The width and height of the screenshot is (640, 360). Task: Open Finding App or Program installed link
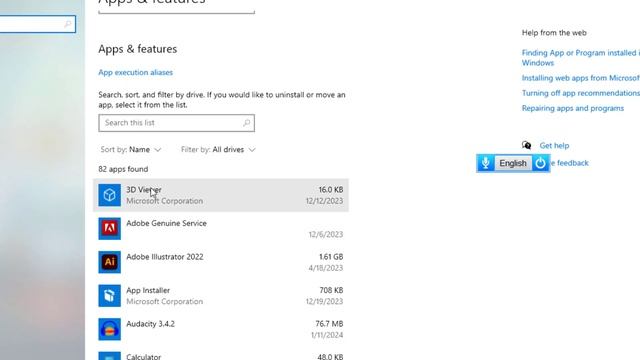pyautogui.click(x=581, y=58)
